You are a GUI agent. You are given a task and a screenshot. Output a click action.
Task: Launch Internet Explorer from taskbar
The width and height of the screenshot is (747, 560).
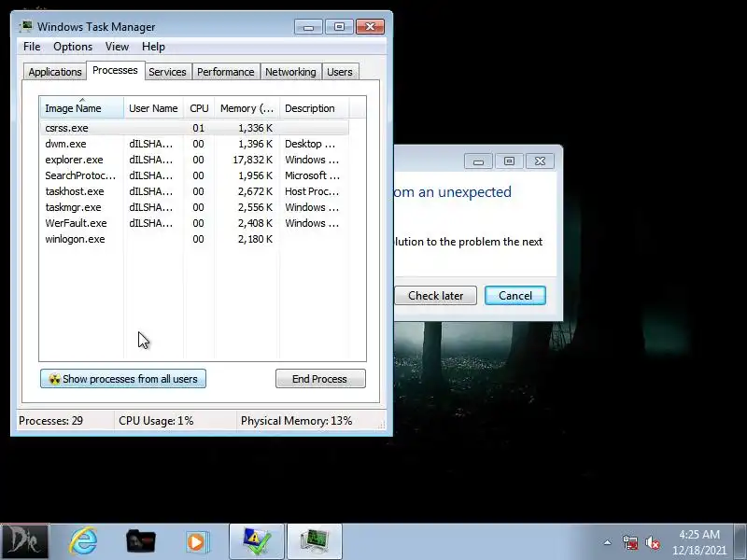[x=83, y=541]
